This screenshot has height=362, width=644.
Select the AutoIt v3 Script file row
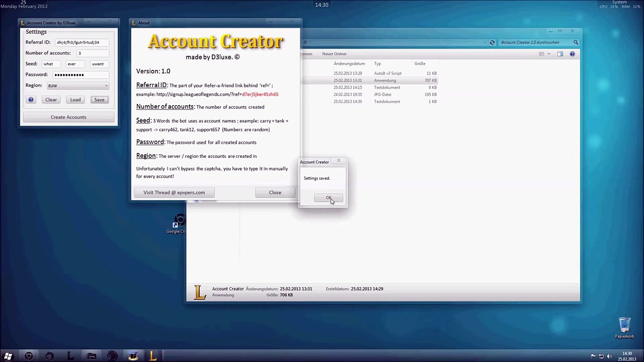370,73
